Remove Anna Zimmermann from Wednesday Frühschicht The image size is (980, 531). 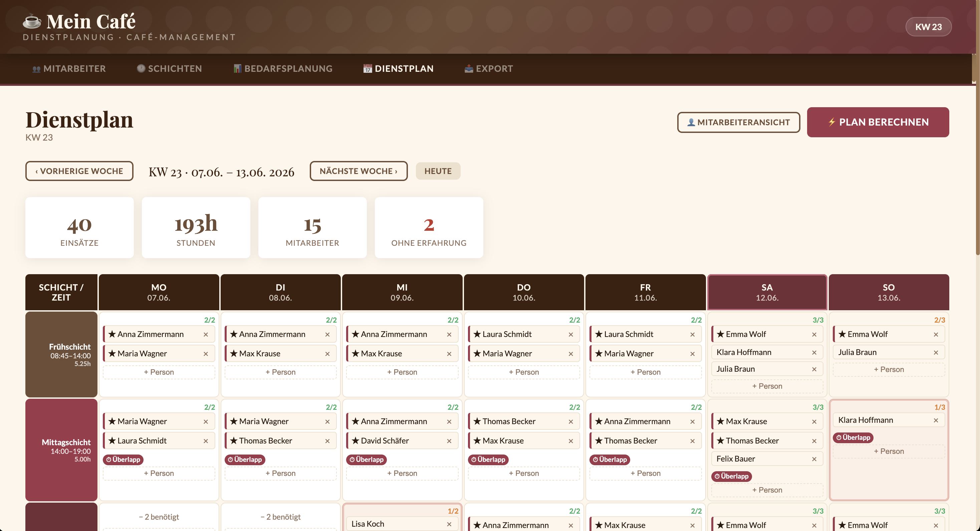click(449, 334)
